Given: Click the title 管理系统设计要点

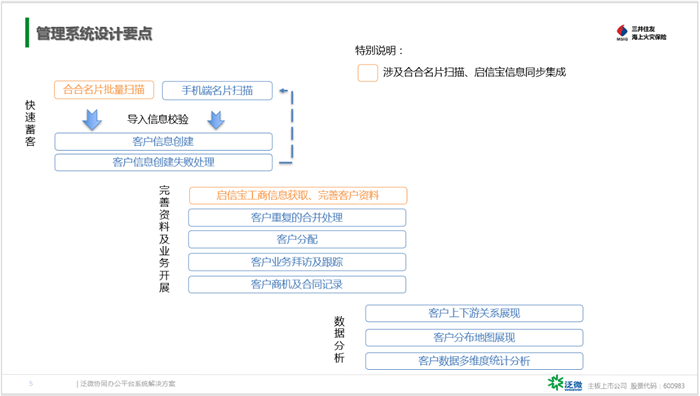Looking at the screenshot, I should 94,33.
